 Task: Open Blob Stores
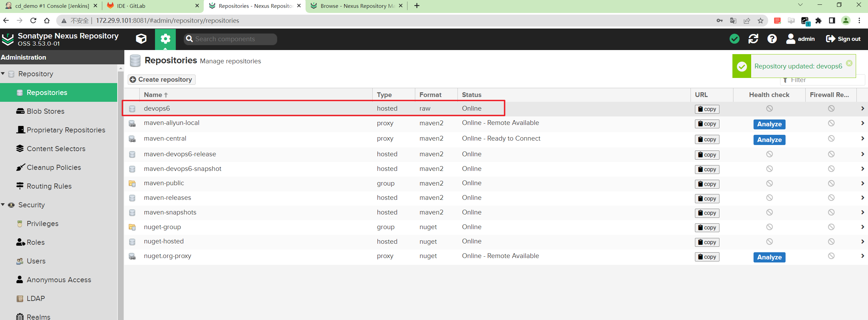tap(45, 111)
